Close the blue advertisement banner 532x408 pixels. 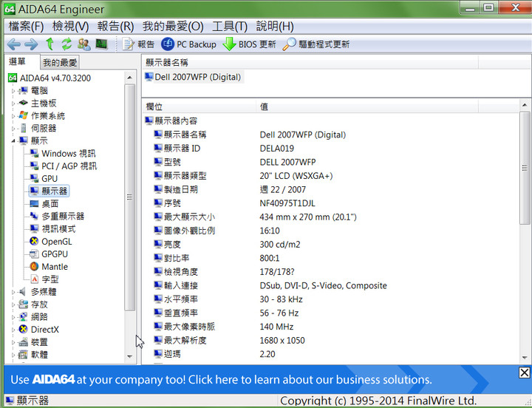(x=524, y=373)
